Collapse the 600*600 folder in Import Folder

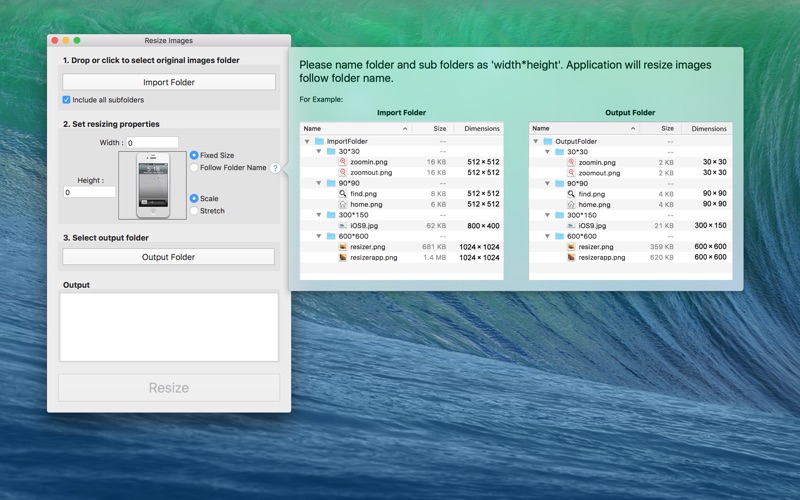pos(319,236)
